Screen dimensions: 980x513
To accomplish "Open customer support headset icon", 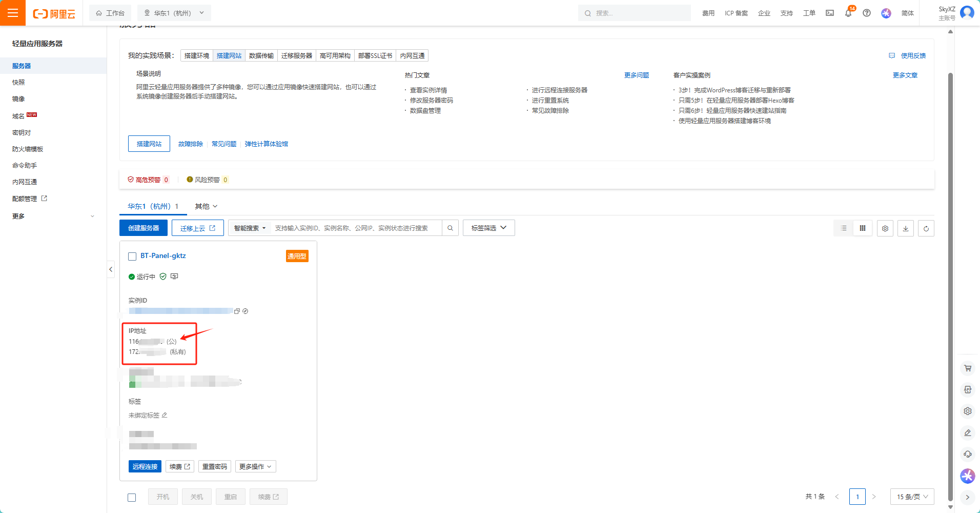I will tap(968, 454).
